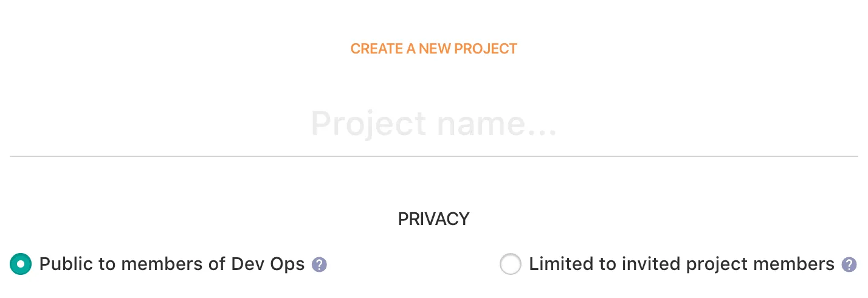Image resolution: width=868 pixels, height=298 pixels.
Task: Keep the project public to Dev Ops members
Action: (x=21, y=265)
